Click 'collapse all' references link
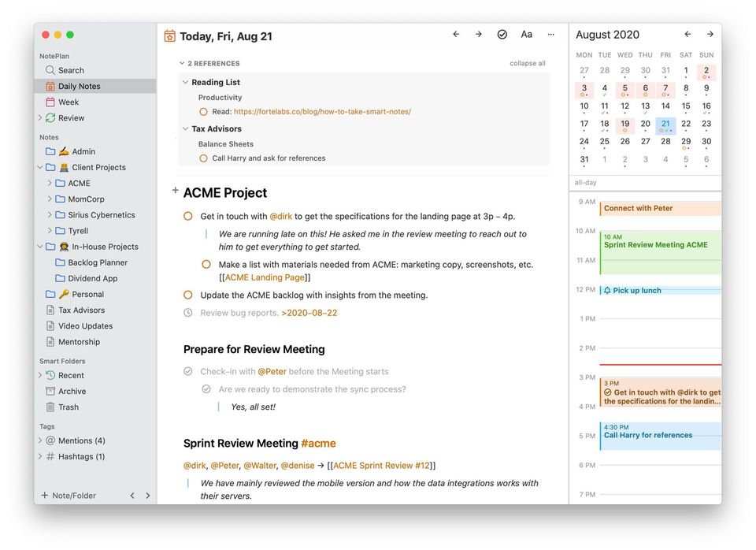The height and width of the screenshot is (550, 756). pyautogui.click(x=528, y=63)
